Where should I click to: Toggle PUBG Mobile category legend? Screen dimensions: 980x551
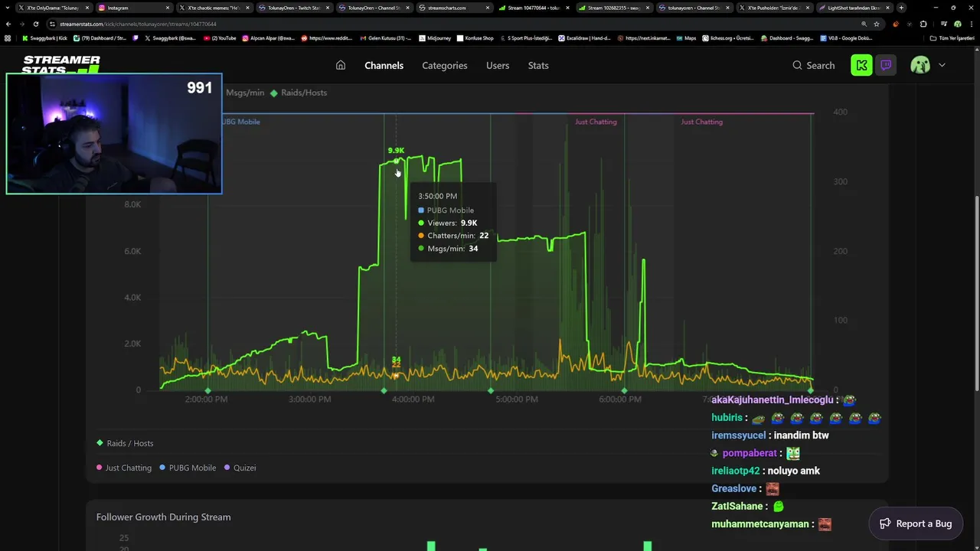pyautogui.click(x=188, y=468)
